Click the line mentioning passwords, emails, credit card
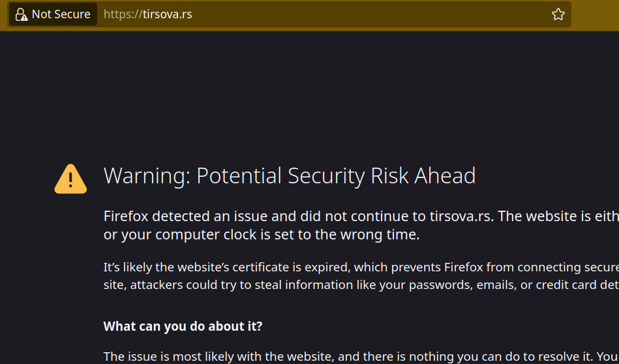This screenshot has width=619, height=364. (361, 284)
